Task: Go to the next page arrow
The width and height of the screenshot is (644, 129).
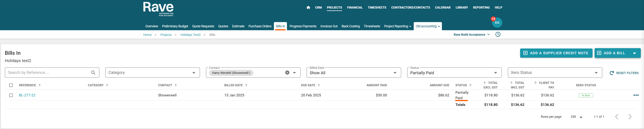Action: pyautogui.click(x=630, y=117)
